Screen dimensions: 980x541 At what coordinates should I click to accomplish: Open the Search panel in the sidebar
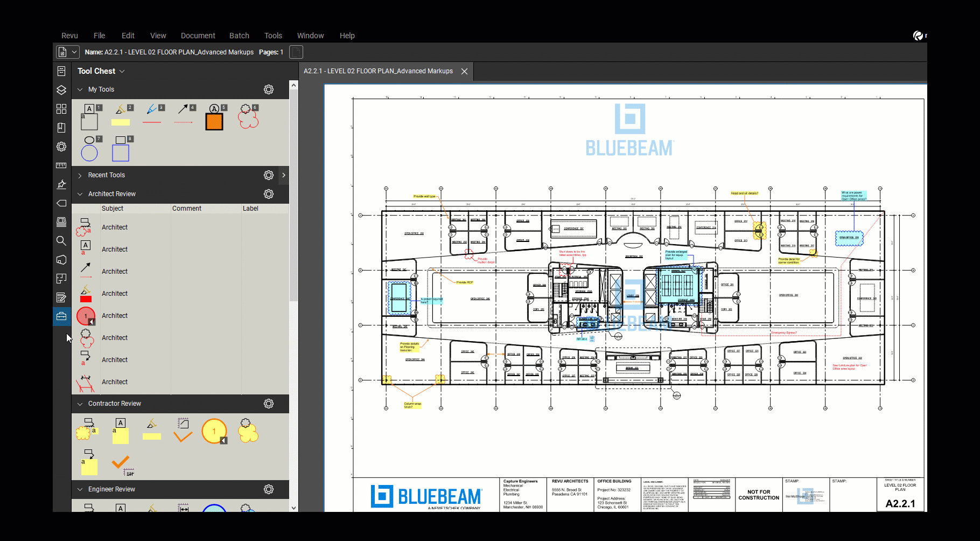click(x=61, y=241)
